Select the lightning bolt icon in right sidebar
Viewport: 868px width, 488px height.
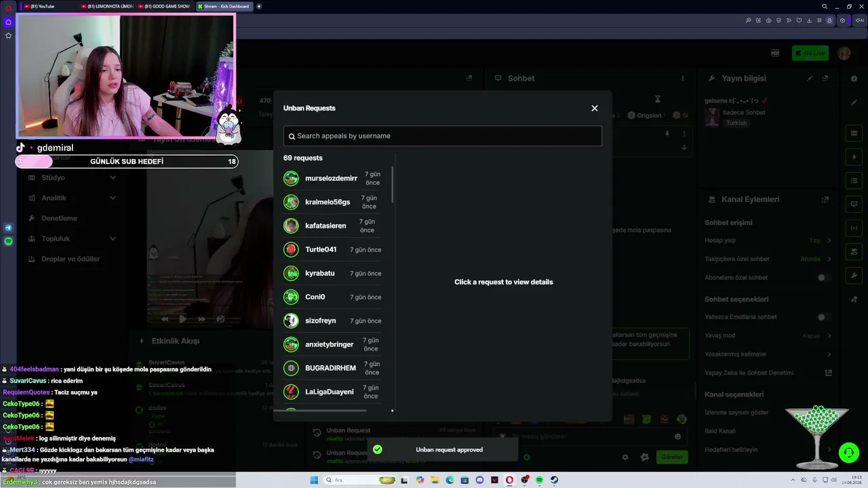(x=854, y=157)
